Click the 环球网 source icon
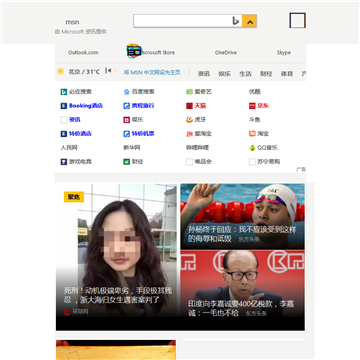The image size is (360, 360). click(x=67, y=312)
